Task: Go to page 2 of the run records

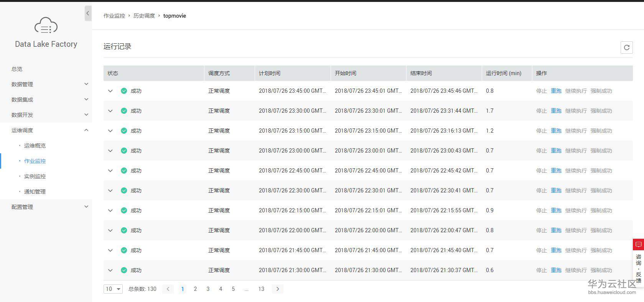Action: coord(195,289)
